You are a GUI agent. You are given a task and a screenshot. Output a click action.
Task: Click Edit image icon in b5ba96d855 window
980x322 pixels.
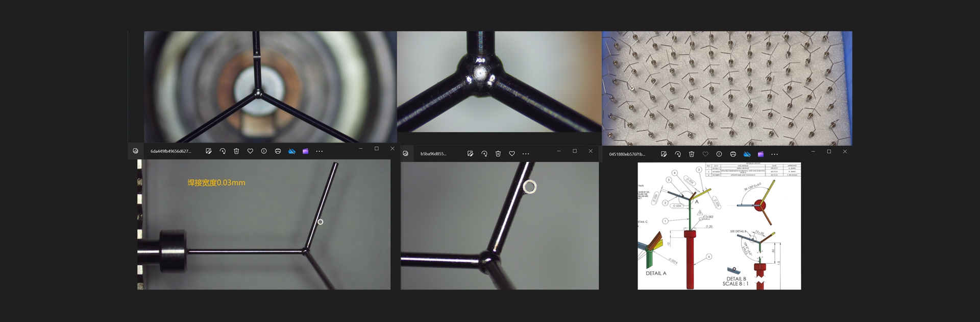click(470, 154)
